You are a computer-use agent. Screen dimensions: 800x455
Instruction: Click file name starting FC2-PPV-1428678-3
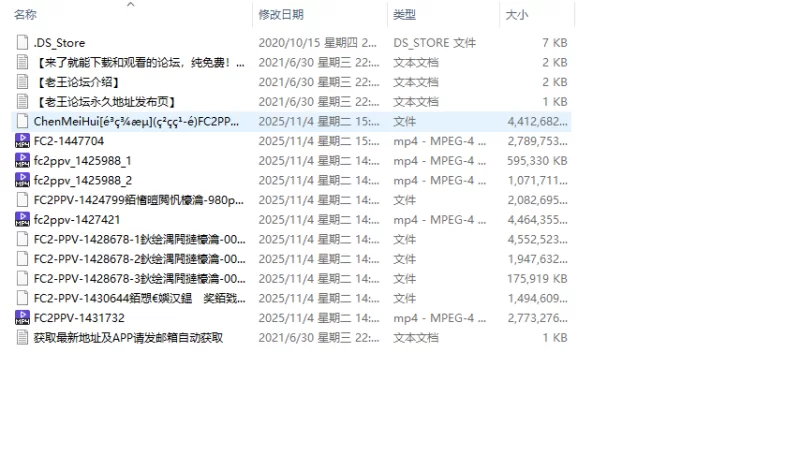click(140, 279)
